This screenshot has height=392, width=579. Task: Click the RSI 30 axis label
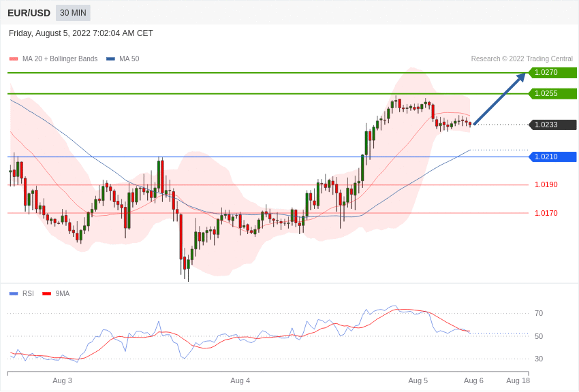click(539, 359)
